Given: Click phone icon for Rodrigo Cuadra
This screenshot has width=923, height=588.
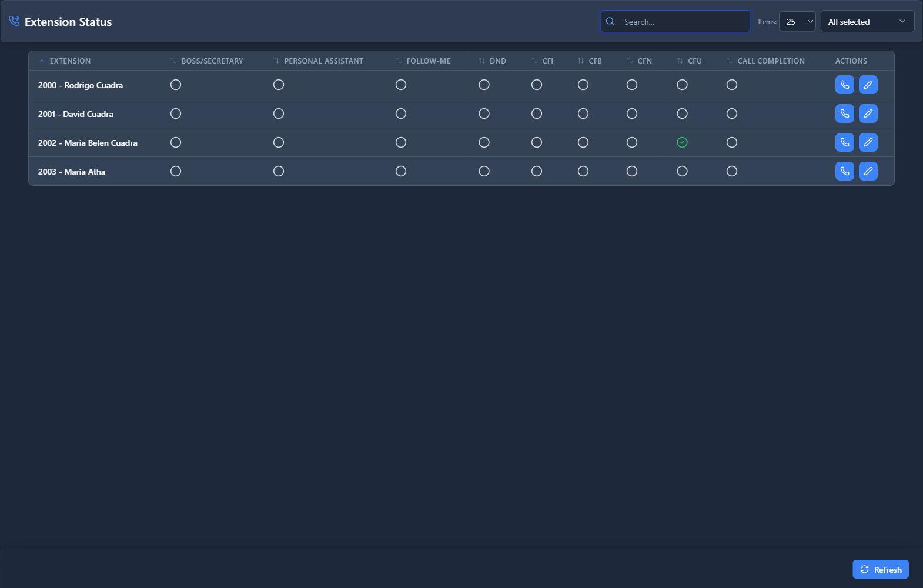Looking at the screenshot, I should (844, 85).
